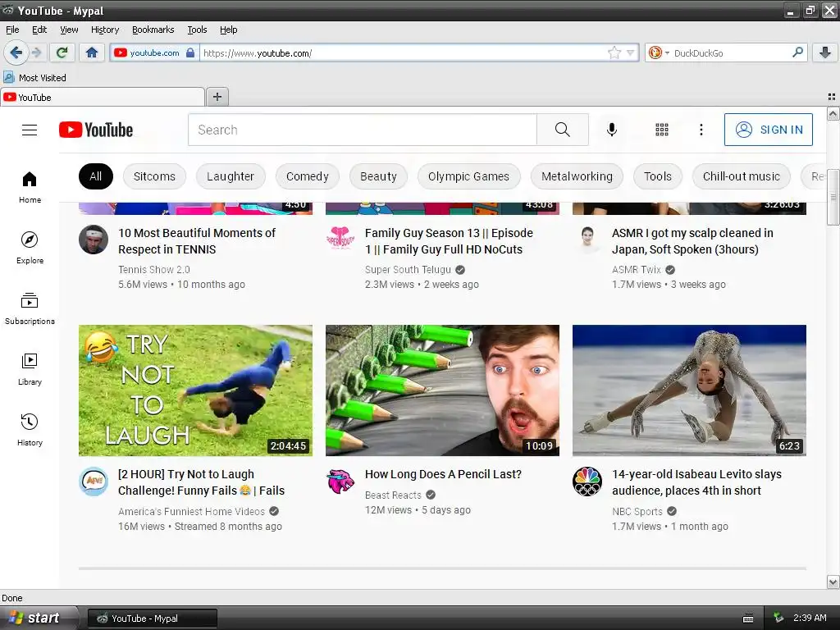Filter by Beauty chip
This screenshot has width=840, height=630.
[378, 176]
